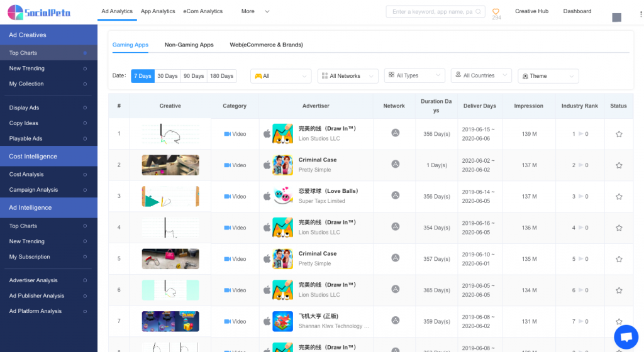Select the 90 Days date filter

pos(194,76)
